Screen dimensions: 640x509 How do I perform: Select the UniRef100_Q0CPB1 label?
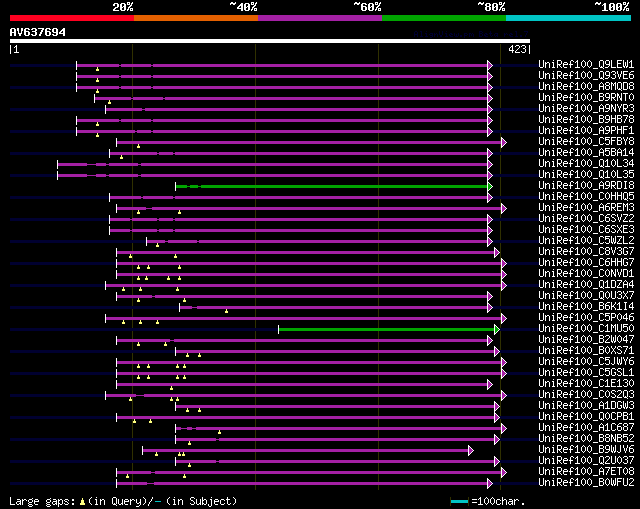[x=586, y=417]
